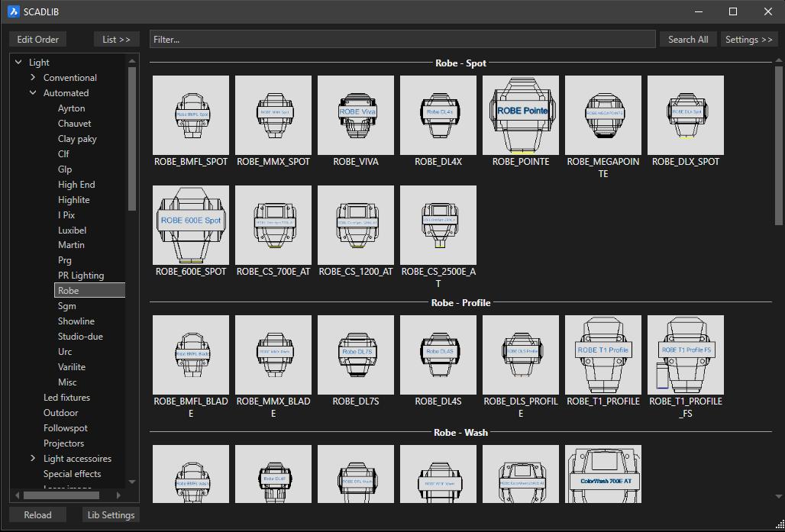Choose the ROBE_VIVA fixture symbol
This screenshot has width=785, height=532.
[356, 114]
